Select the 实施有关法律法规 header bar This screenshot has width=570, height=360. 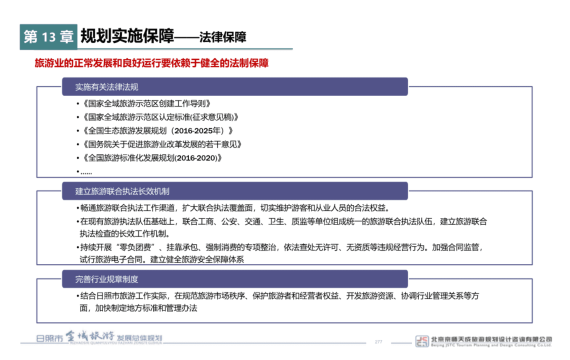coord(235,87)
